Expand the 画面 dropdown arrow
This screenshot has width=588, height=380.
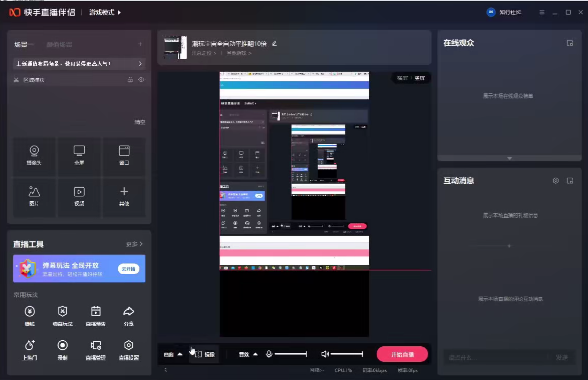pos(179,354)
